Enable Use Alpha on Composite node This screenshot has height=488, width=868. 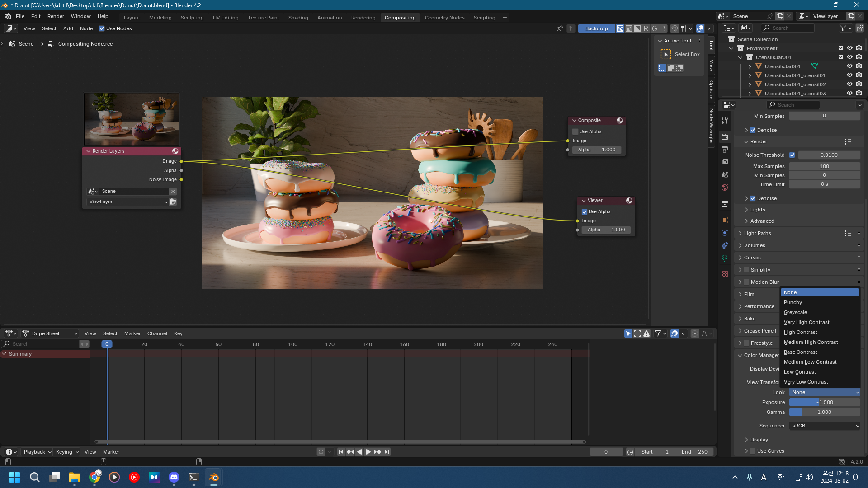point(576,131)
